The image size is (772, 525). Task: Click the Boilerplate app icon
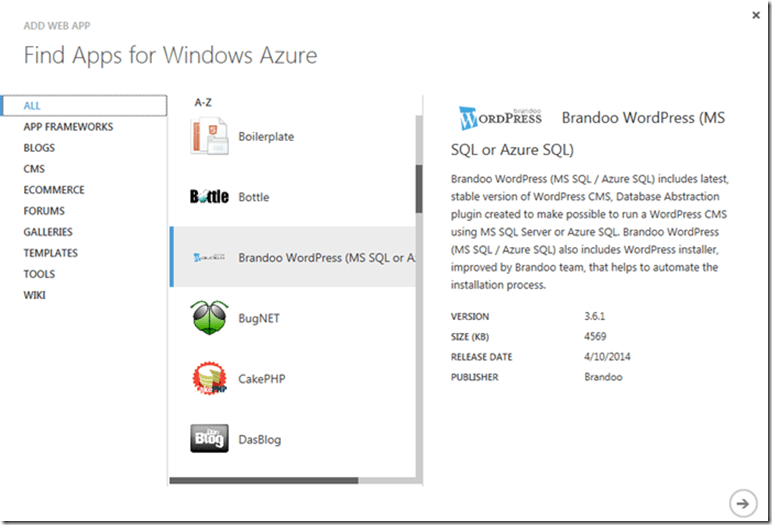tap(210, 136)
